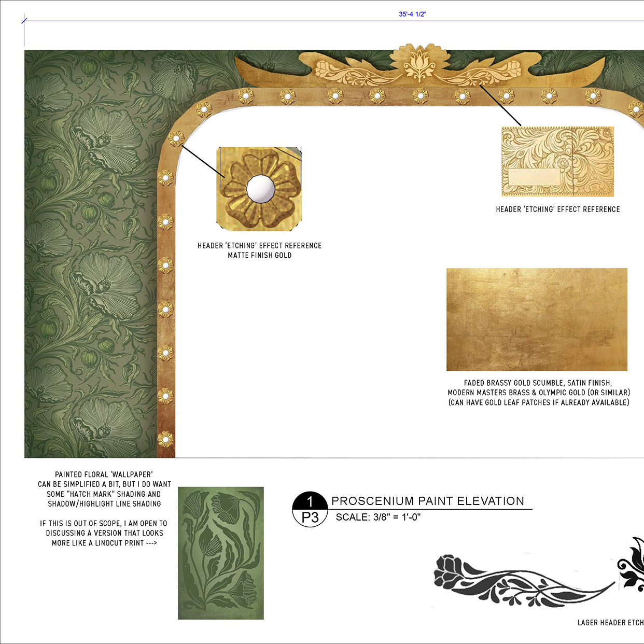Click the PAINTED FLORAL 'WALLPAPER' heading
Screen dimensions: 644x644
[x=104, y=474]
